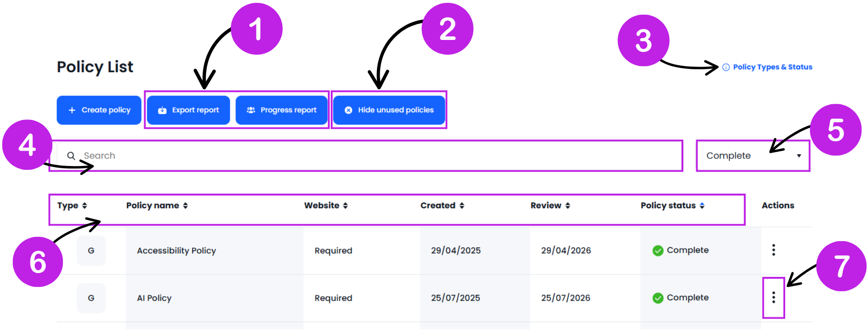This screenshot has height=333, width=868.
Task: Toggle Hide unused policies
Action: pyautogui.click(x=389, y=110)
